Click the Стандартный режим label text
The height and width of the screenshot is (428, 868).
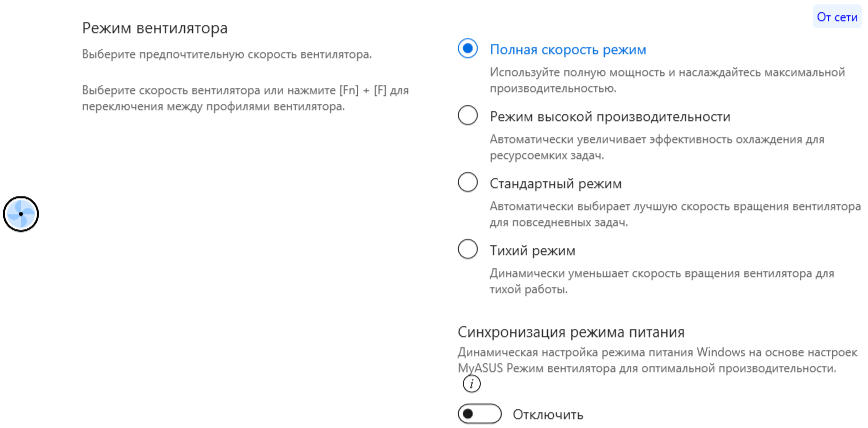tap(556, 183)
